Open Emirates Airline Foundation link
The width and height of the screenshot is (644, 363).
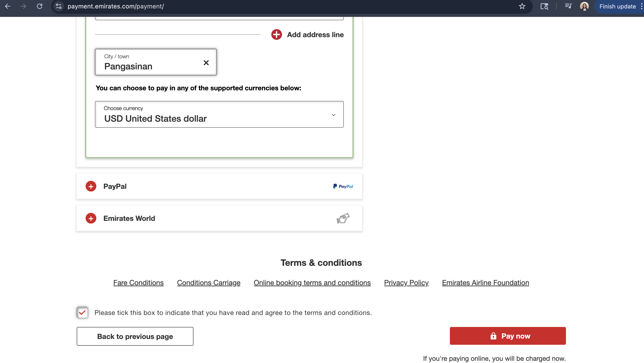(x=485, y=282)
